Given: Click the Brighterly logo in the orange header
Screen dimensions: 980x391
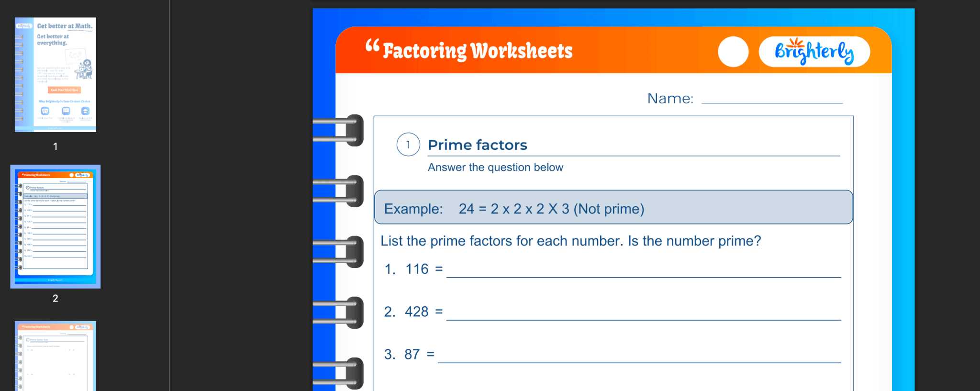Looking at the screenshot, I should pos(814,51).
